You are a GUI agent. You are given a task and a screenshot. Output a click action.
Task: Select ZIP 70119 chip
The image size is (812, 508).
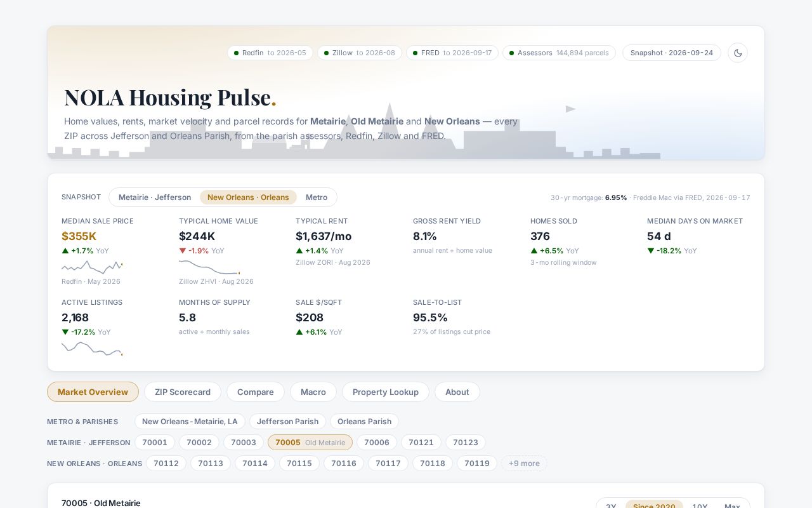coord(477,464)
